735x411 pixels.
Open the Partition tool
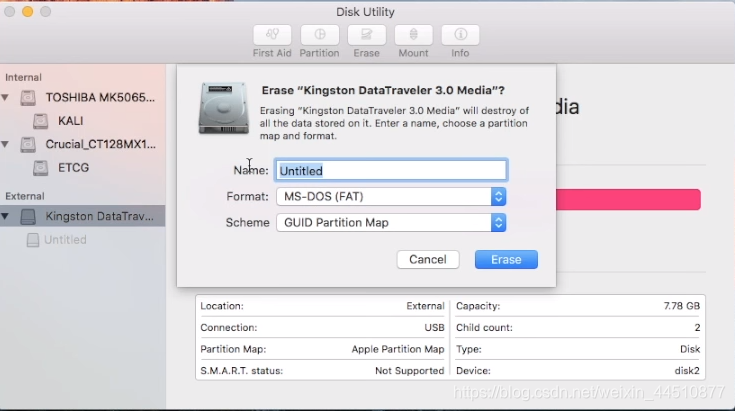click(319, 35)
